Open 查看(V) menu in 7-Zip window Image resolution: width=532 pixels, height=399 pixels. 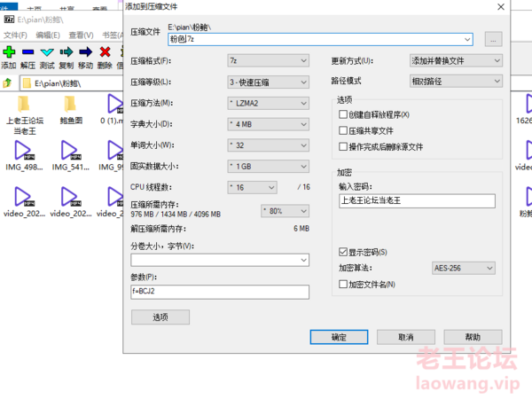pos(81,35)
